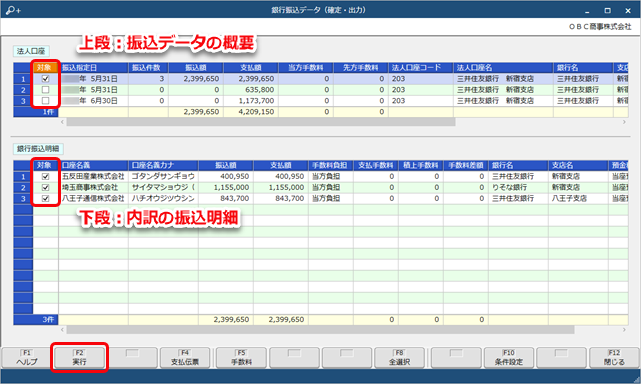Click cell 843,700 in 支払額 column

pos(281,198)
